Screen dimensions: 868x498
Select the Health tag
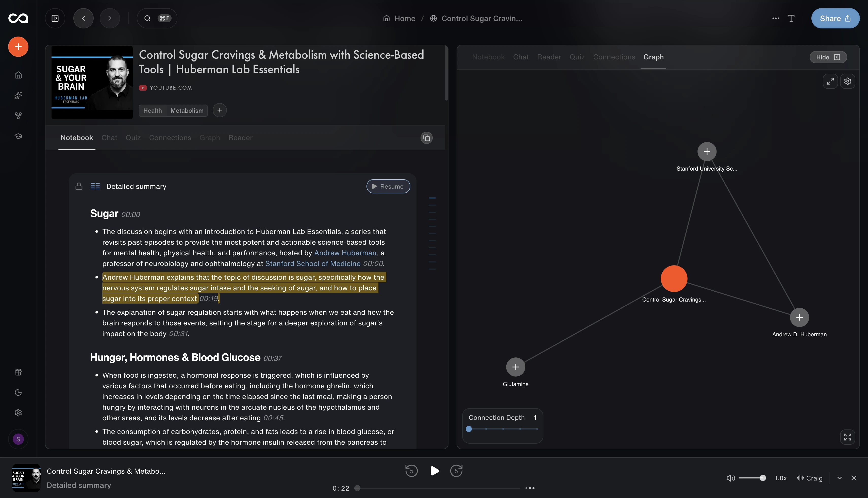[153, 110]
